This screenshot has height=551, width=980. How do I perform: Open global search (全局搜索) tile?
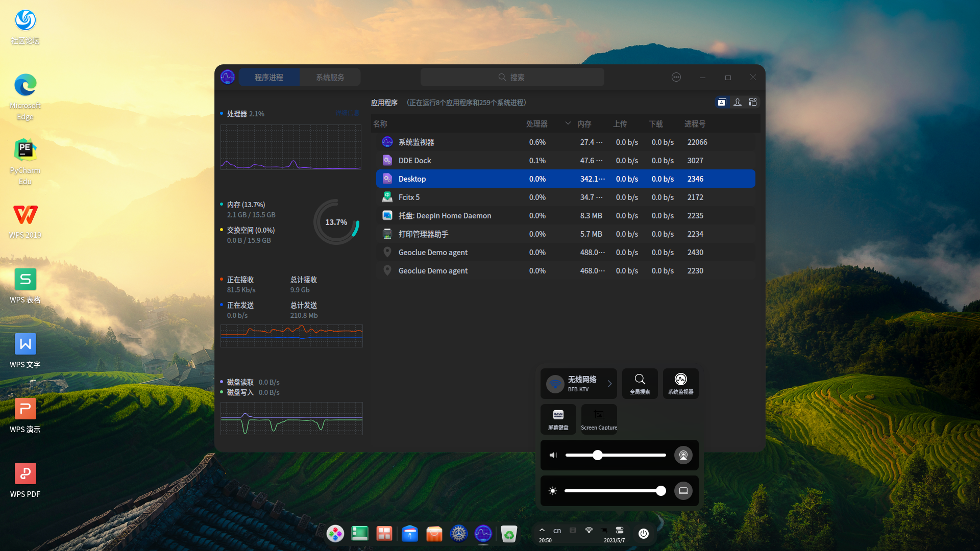(640, 384)
